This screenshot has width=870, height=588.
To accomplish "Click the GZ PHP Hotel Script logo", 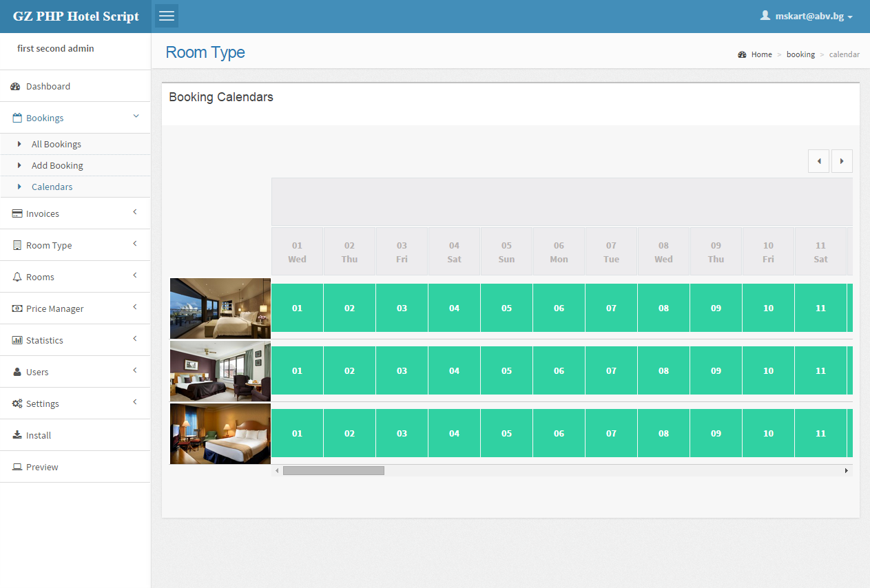I will click(76, 17).
